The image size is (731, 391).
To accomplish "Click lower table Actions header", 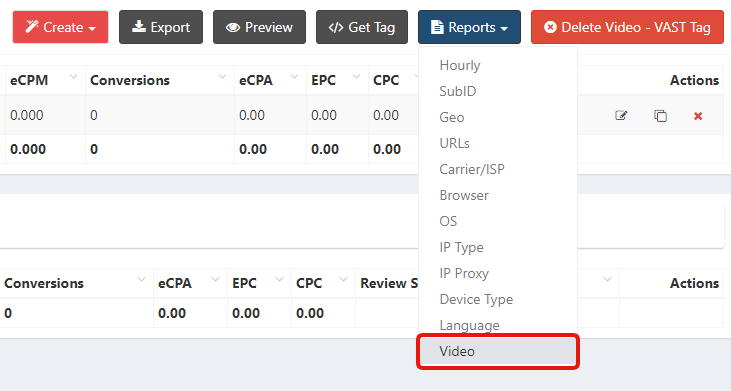I will click(x=694, y=283).
